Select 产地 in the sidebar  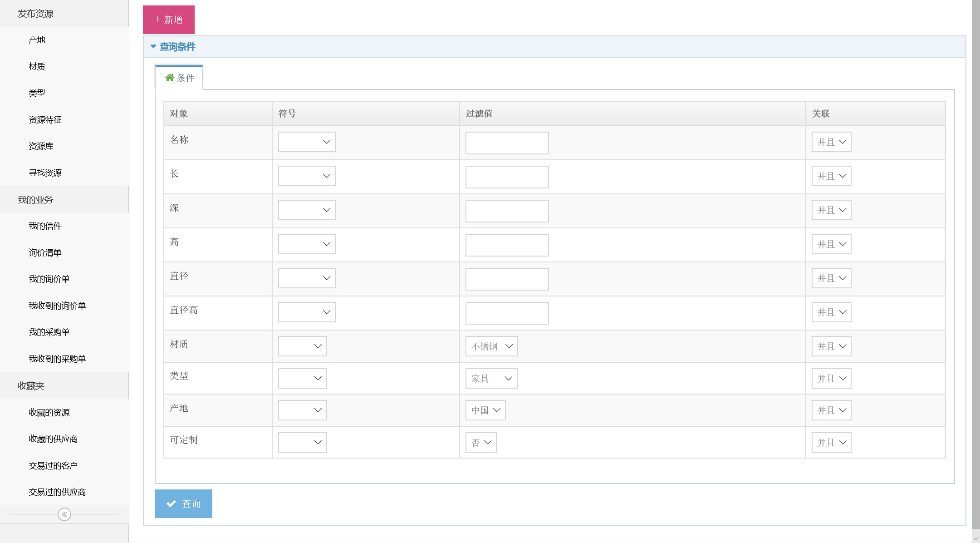point(64,40)
